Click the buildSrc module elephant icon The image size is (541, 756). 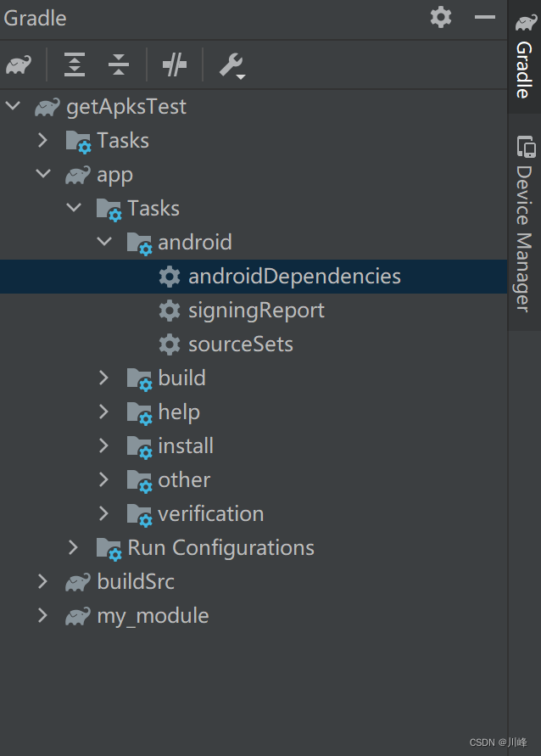tap(76, 581)
